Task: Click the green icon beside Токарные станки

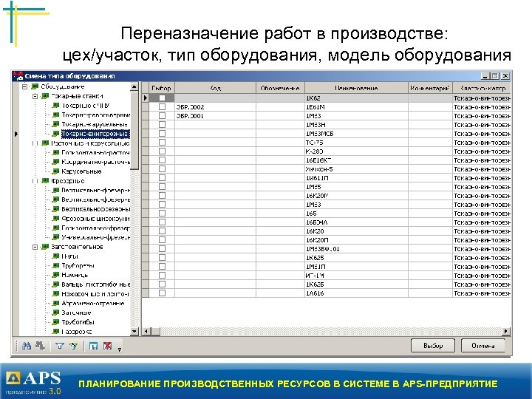Action: 45,96
